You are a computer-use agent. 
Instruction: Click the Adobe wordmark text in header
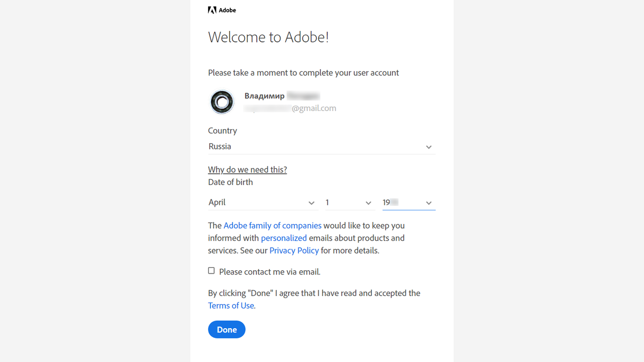click(x=228, y=10)
